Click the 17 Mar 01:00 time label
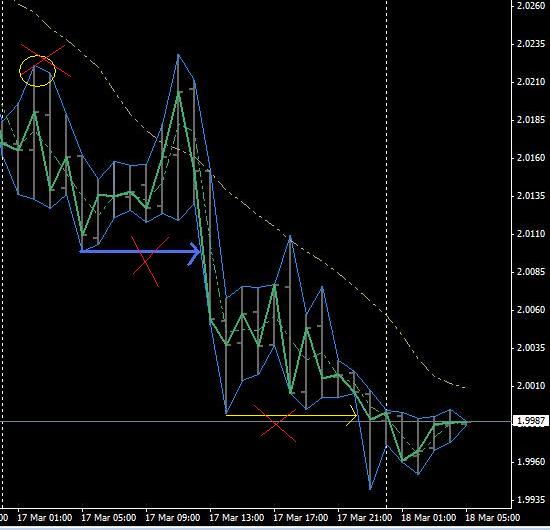The width and height of the screenshot is (550, 530). point(45,518)
